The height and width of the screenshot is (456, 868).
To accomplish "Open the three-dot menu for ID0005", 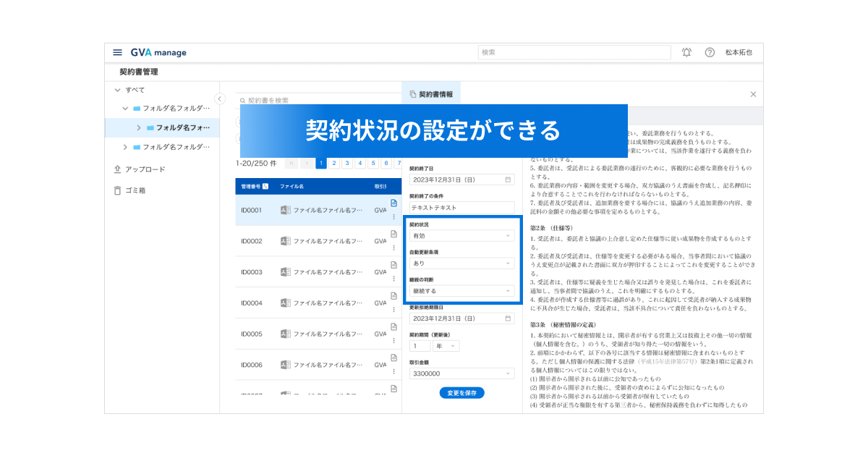I will coord(393,342).
